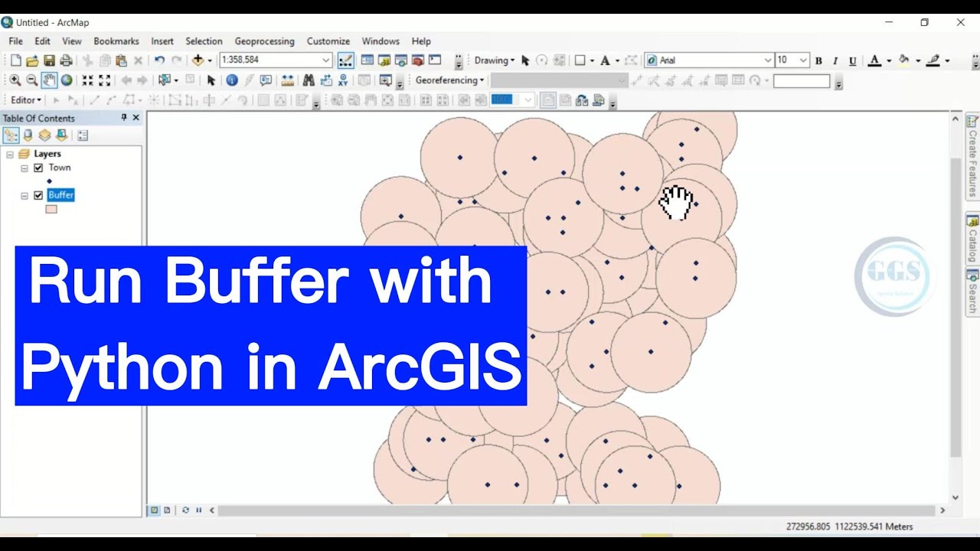Open the Python window
Screen dimensions: 980x551
(435, 60)
